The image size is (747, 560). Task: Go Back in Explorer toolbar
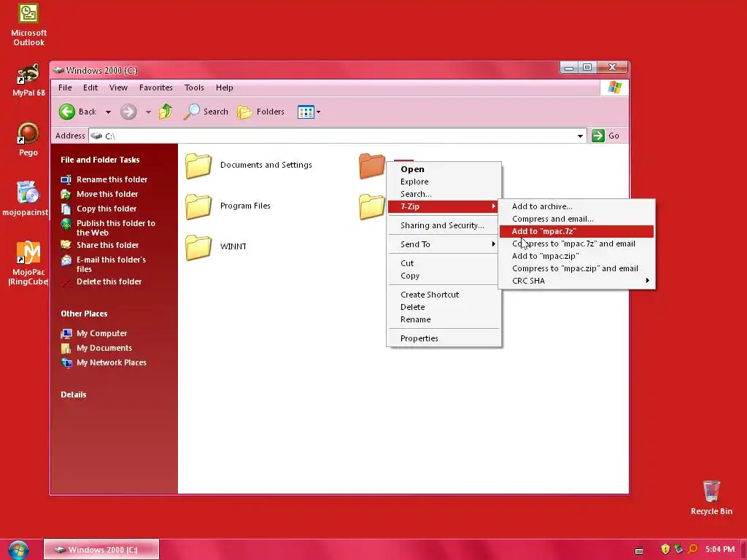[x=78, y=112]
